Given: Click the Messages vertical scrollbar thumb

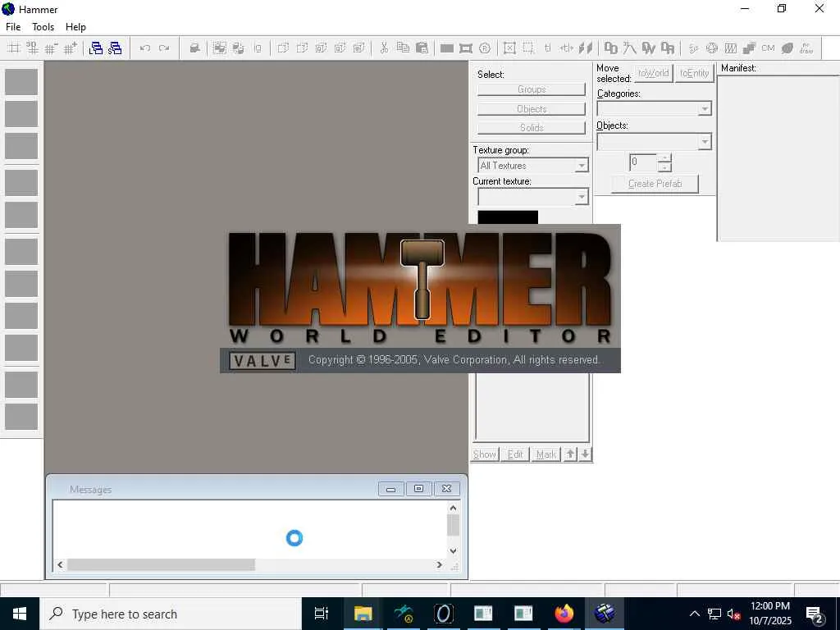Looking at the screenshot, I should [453, 525].
